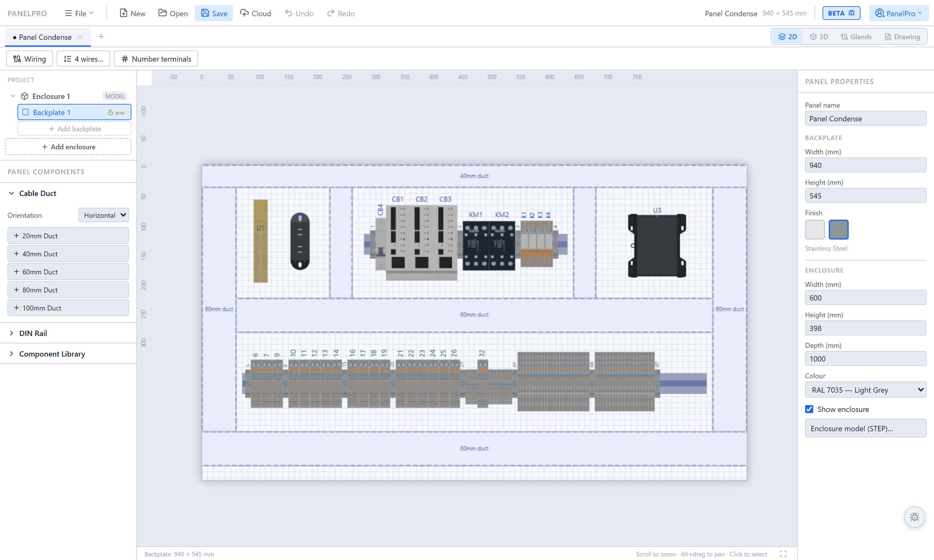934x560 pixels.
Task: Select the bottom 60mm duct on canvas
Action: [x=474, y=448]
